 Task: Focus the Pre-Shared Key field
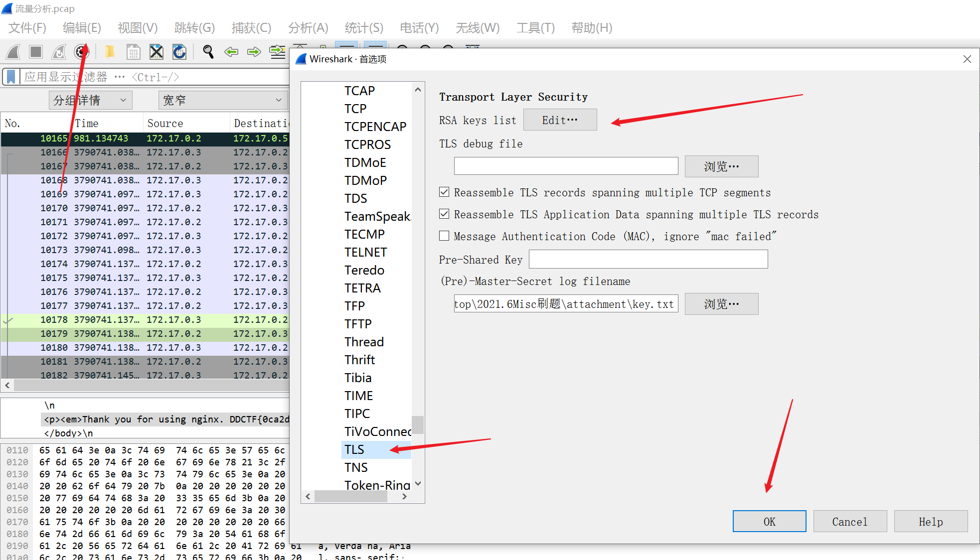[x=648, y=259]
